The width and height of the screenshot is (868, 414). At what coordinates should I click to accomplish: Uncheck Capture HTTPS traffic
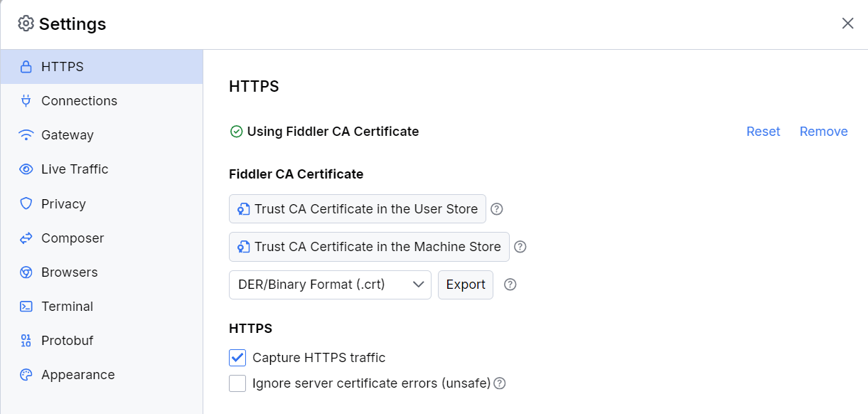point(237,358)
